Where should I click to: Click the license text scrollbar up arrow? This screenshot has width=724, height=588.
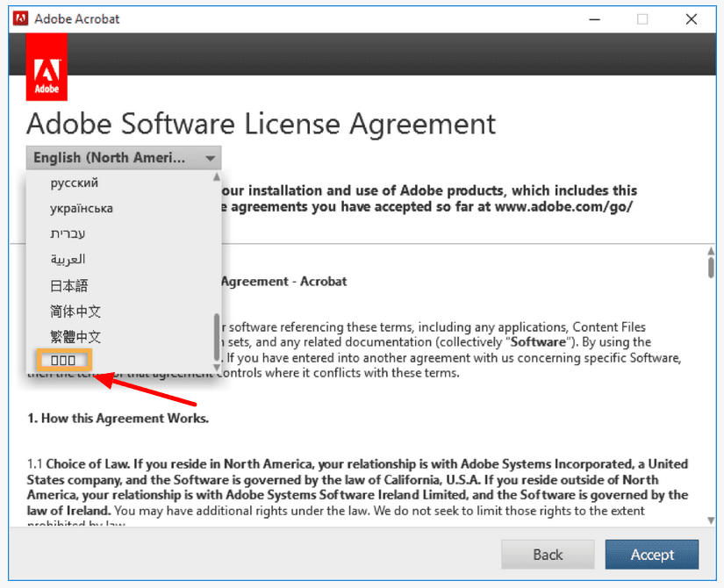710,251
